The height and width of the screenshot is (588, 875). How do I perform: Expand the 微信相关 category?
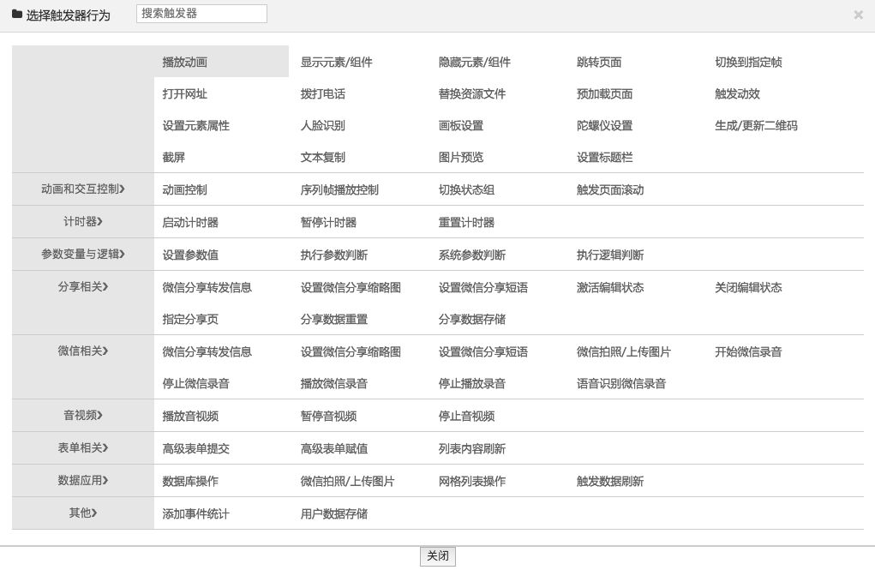[82, 351]
